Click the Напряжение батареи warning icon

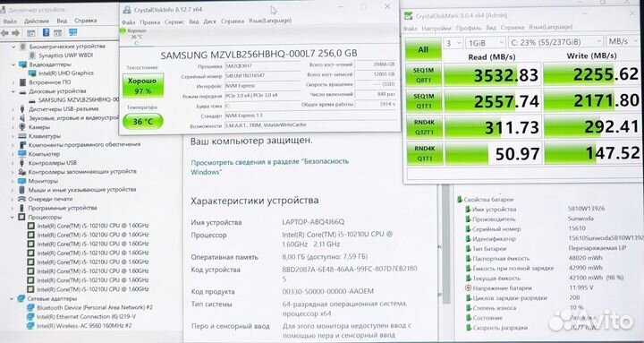pos(468,288)
